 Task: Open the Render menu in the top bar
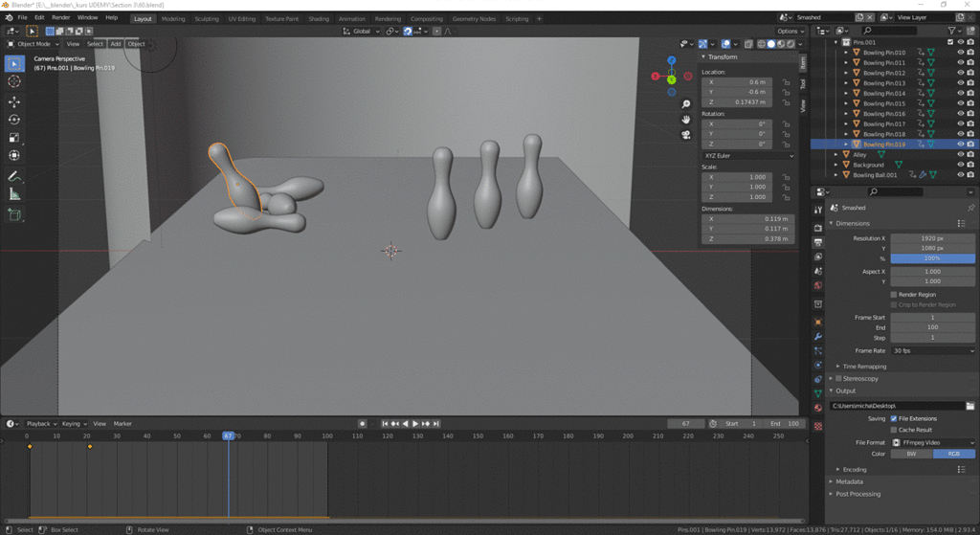coord(60,17)
